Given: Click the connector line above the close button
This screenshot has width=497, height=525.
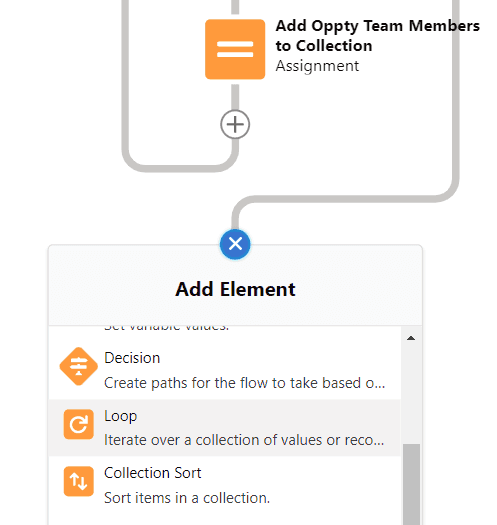Looking at the screenshot, I should [x=235, y=219].
